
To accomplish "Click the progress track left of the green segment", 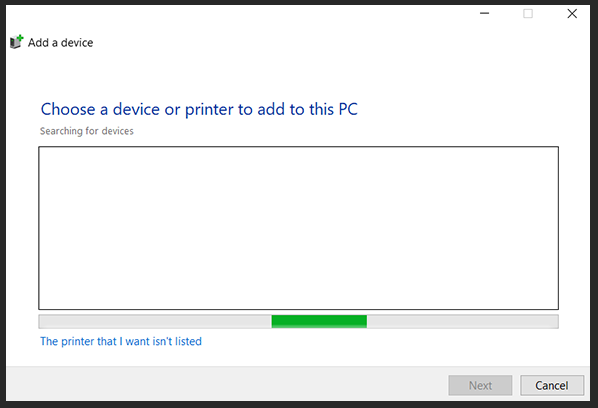I will click(155, 321).
